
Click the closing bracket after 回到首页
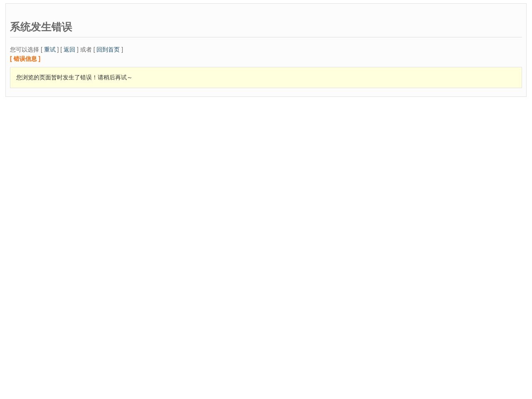122,50
